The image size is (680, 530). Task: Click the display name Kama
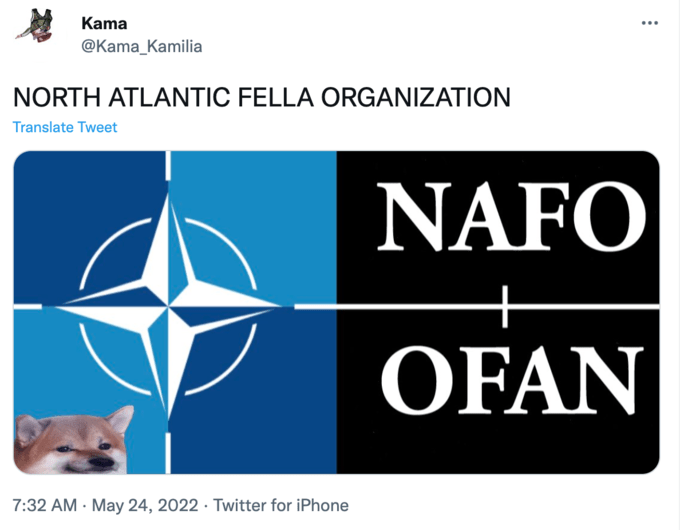[104, 23]
